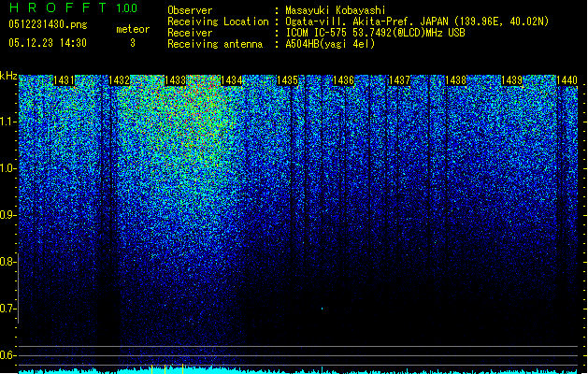Click the 1.1 frequency axis label

tap(7, 122)
